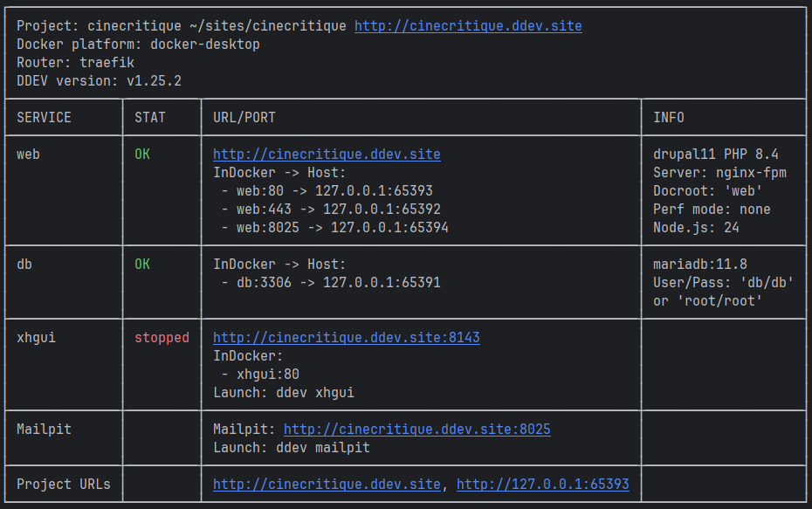Click the 'drupal11 PHP 8.4' info text
812x509 pixels.
coord(716,155)
